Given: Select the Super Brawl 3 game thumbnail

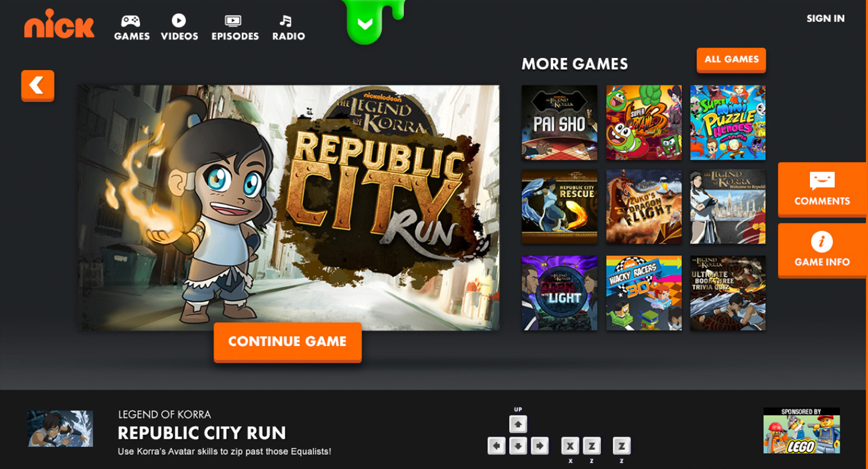Looking at the screenshot, I should (x=644, y=123).
